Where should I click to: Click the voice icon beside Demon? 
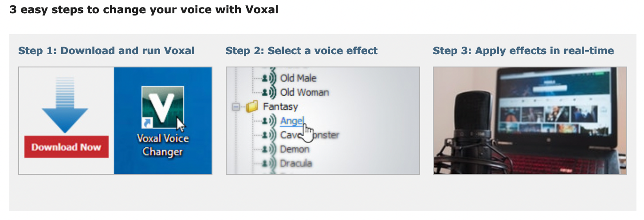coord(269,149)
